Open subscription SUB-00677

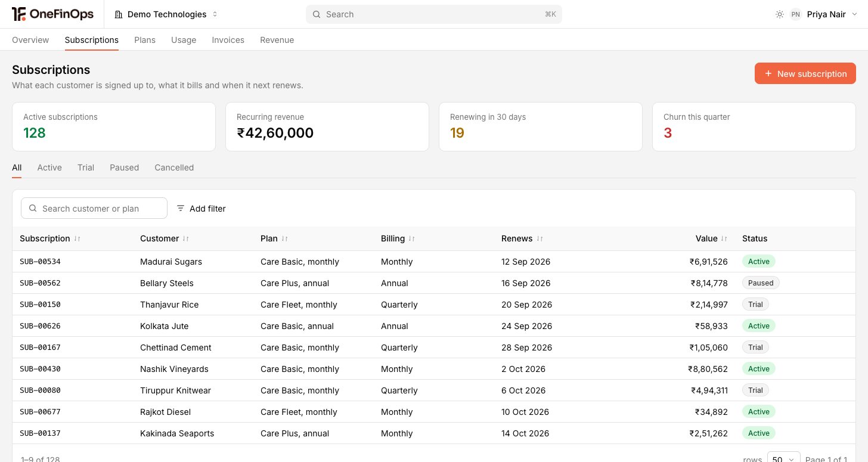(x=40, y=412)
